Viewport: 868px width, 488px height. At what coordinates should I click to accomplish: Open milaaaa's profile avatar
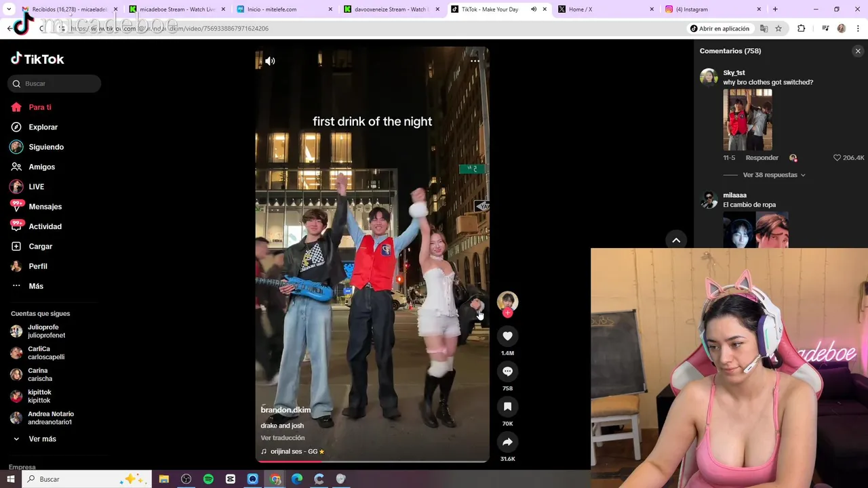pos(709,200)
